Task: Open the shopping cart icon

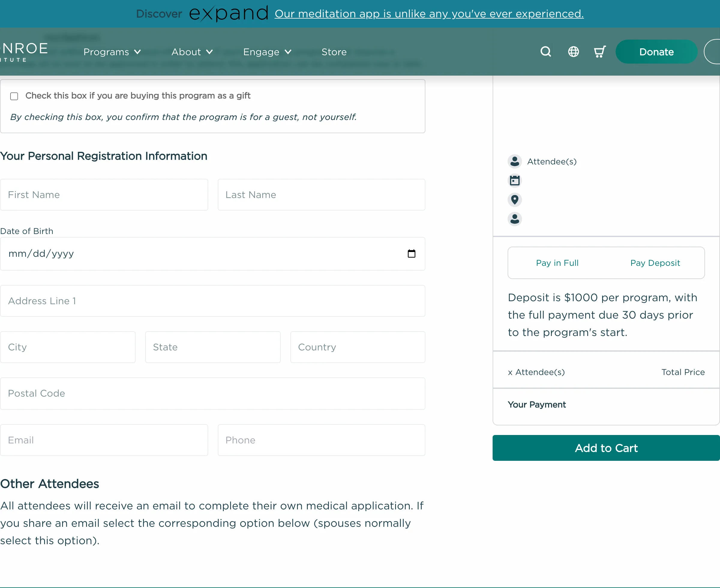Action: tap(599, 52)
